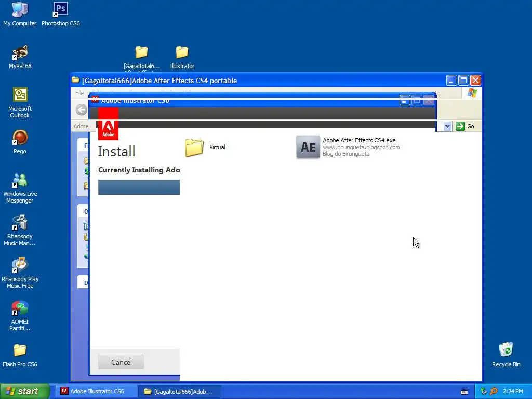Open the Virtual folder in Explorer
The width and height of the screenshot is (532, 399).
[205, 147]
